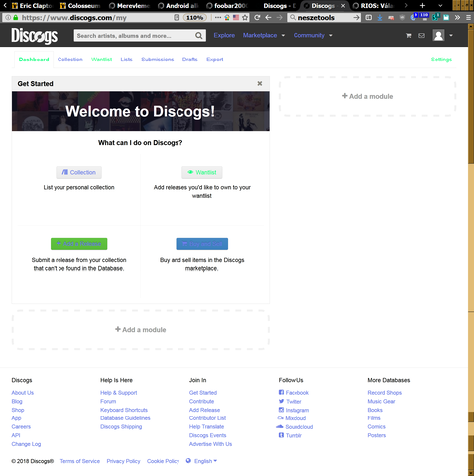Click the 110% zoom level indicator
Viewport: 474px width, 476px height.
194,18
